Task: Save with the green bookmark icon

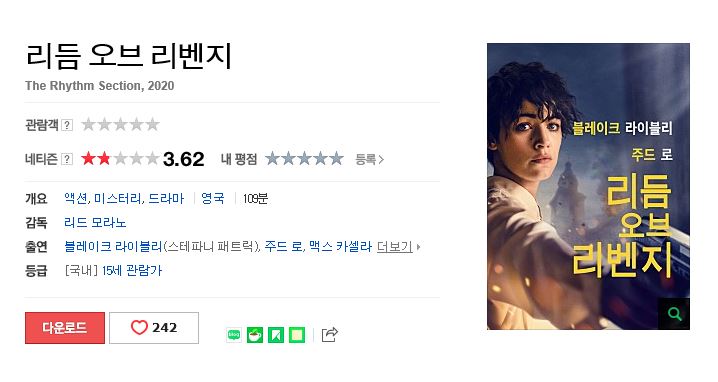Action: [x=276, y=335]
